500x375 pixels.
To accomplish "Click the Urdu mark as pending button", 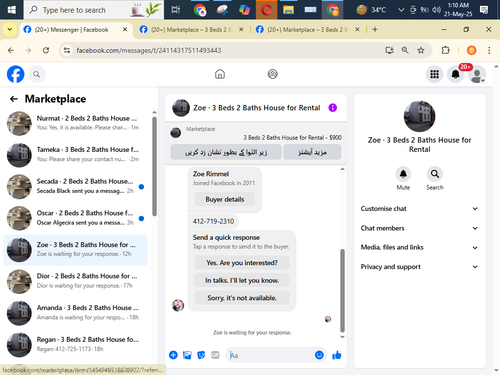I will coord(226,152).
